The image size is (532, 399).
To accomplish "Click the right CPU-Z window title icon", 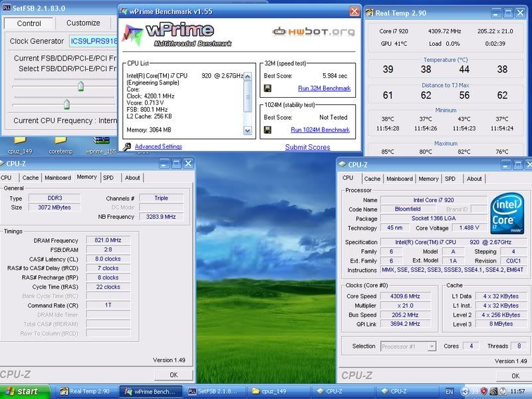I will point(342,164).
